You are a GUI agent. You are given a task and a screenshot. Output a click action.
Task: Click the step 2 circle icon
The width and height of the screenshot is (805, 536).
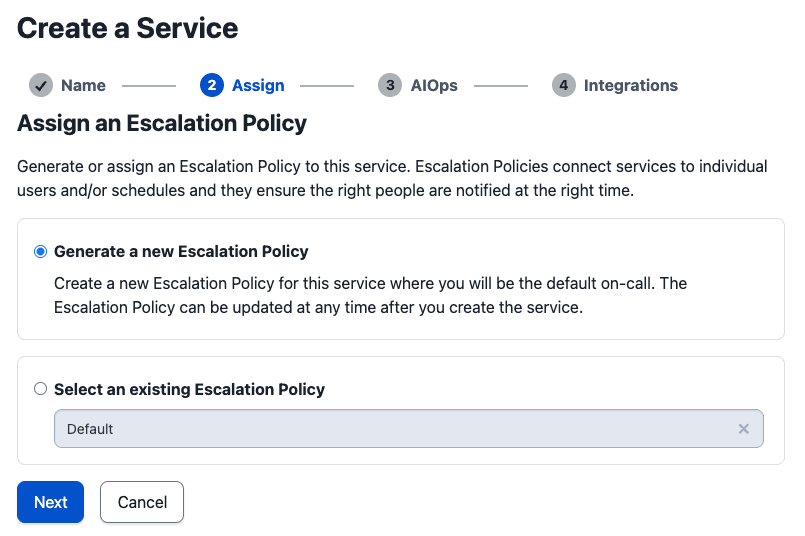[x=211, y=85]
